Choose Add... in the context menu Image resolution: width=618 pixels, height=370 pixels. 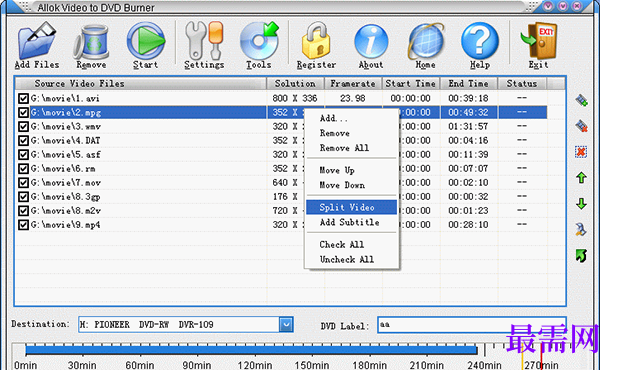pyautogui.click(x=352, y=118)
